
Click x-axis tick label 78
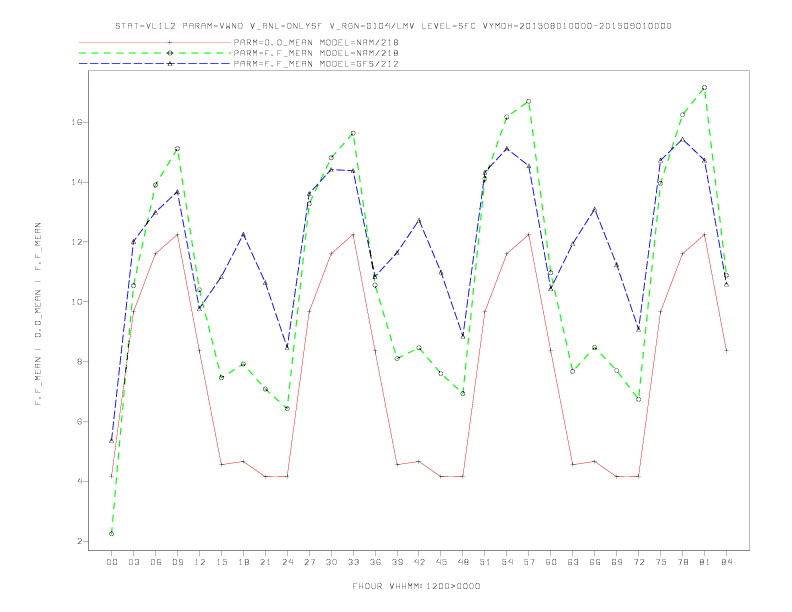(682, 562)
